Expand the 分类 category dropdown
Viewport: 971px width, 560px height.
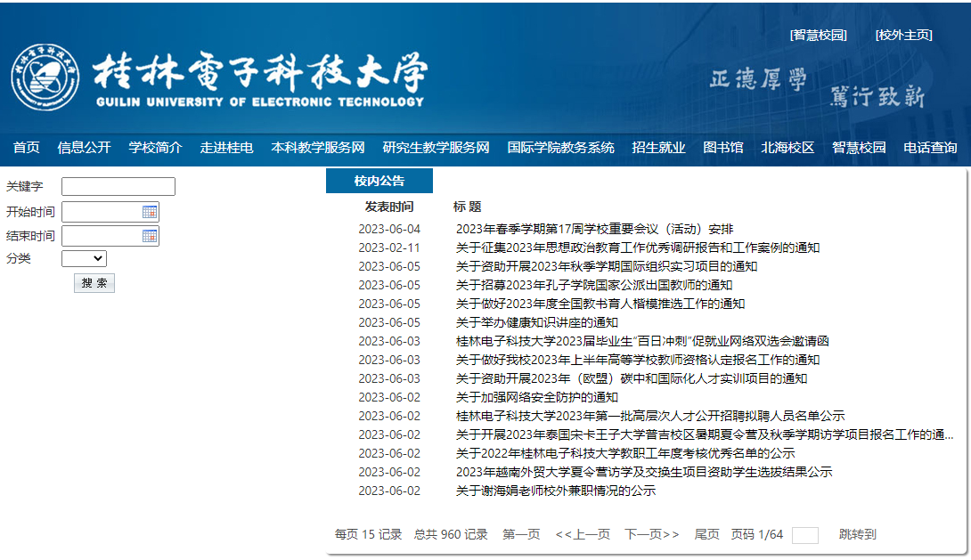pos(84,258)
